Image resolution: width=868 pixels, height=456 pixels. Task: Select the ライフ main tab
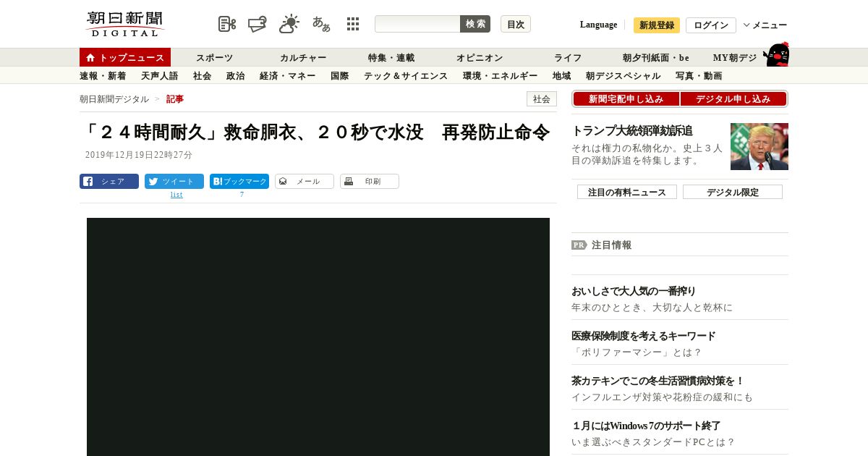[x=568, y=58]
